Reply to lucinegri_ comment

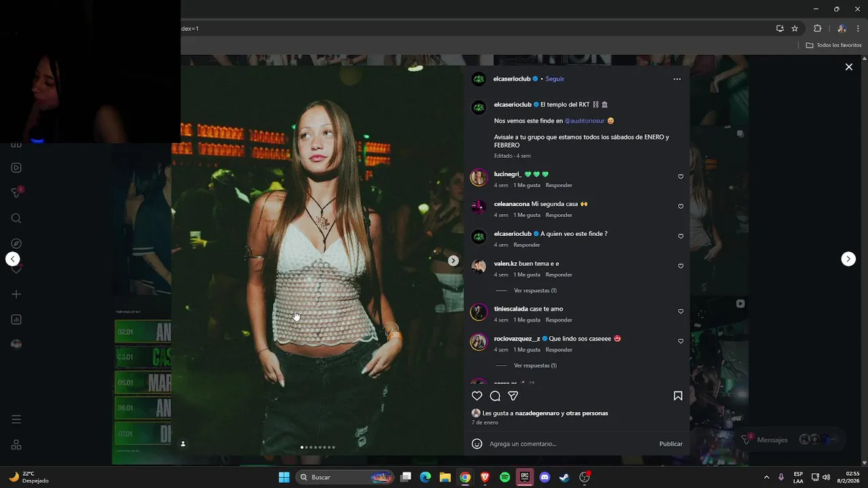point(559,185)
